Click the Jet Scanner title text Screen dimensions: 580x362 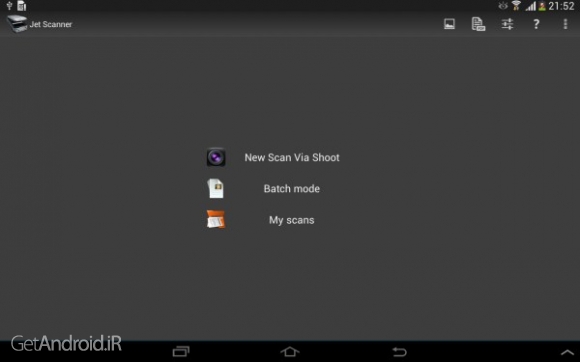(x=51, y=24)
